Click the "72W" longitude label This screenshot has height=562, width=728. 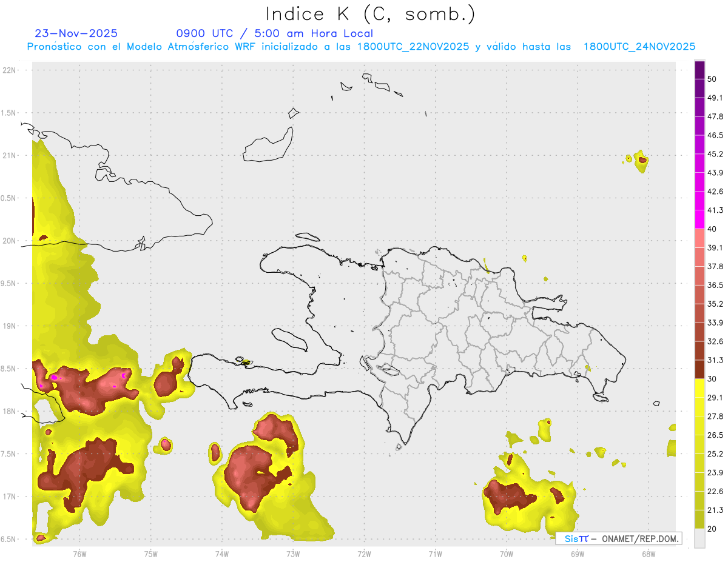364,554
